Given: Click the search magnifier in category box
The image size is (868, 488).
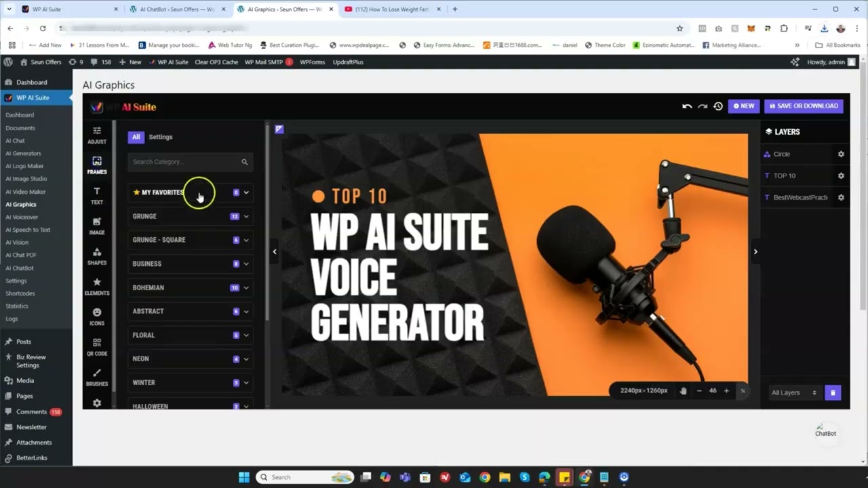Looking at the screenshot, I should 245,162.
